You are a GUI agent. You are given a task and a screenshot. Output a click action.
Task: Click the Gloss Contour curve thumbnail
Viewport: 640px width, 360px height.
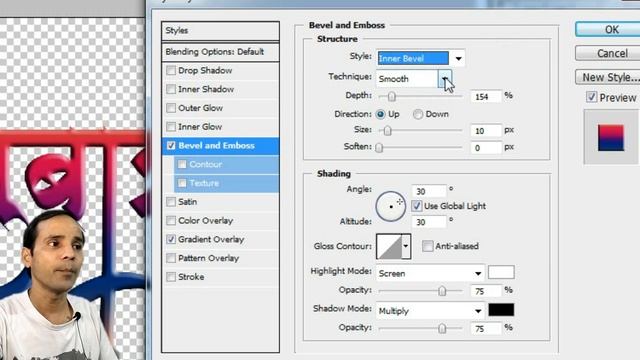point(389,246)
